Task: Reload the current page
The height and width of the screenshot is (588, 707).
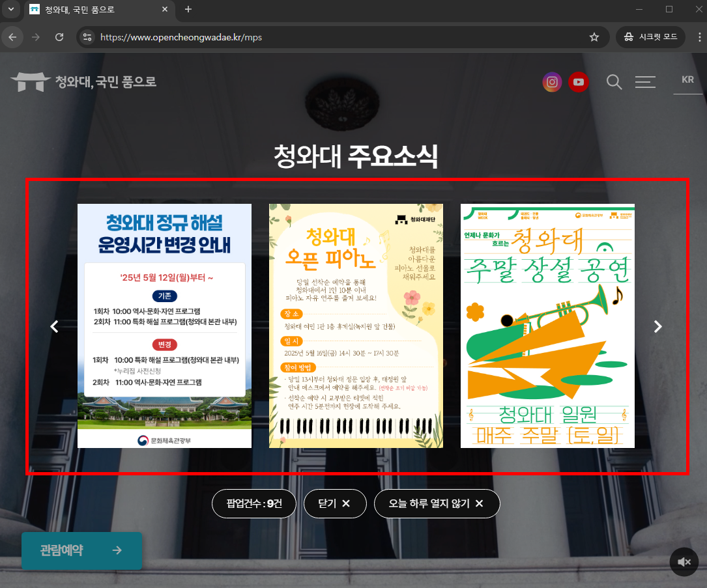Action: click(59, 37)
